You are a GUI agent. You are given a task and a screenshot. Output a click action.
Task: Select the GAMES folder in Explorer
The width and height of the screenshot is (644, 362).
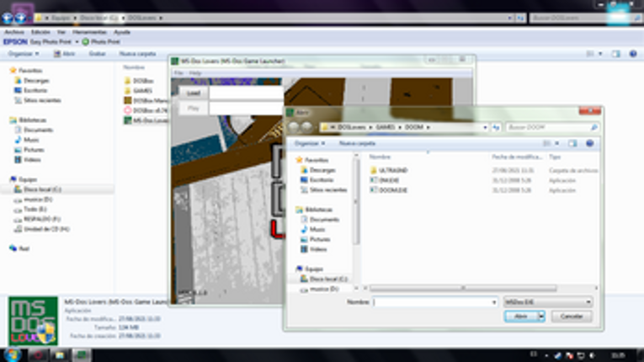[138, 90]
